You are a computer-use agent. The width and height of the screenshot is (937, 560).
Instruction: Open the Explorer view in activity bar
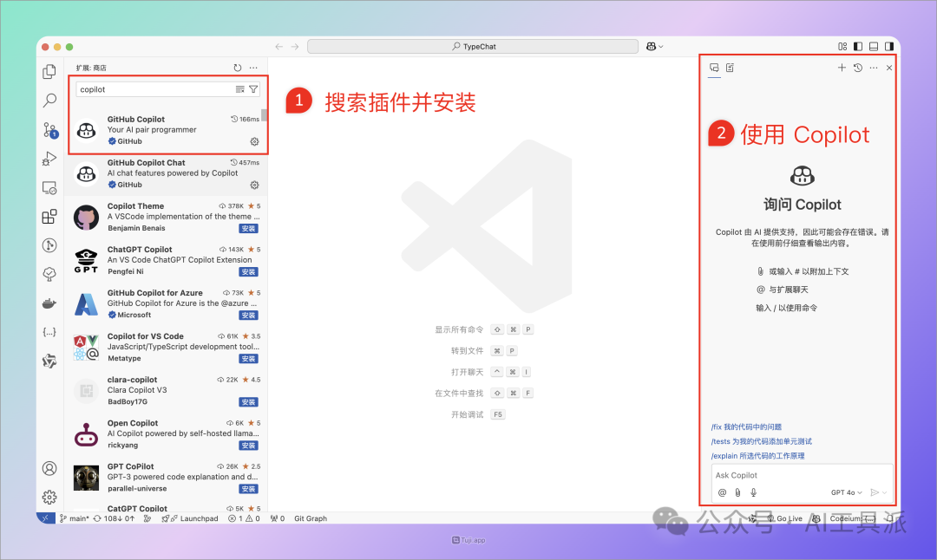click(49, 72)
